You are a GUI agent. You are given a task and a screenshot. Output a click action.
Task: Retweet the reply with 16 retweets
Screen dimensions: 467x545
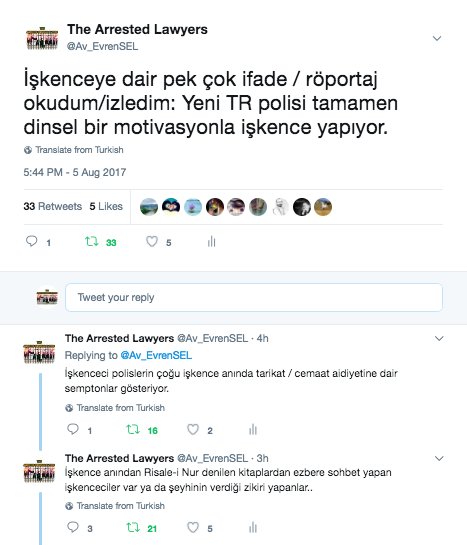point(133,430)
